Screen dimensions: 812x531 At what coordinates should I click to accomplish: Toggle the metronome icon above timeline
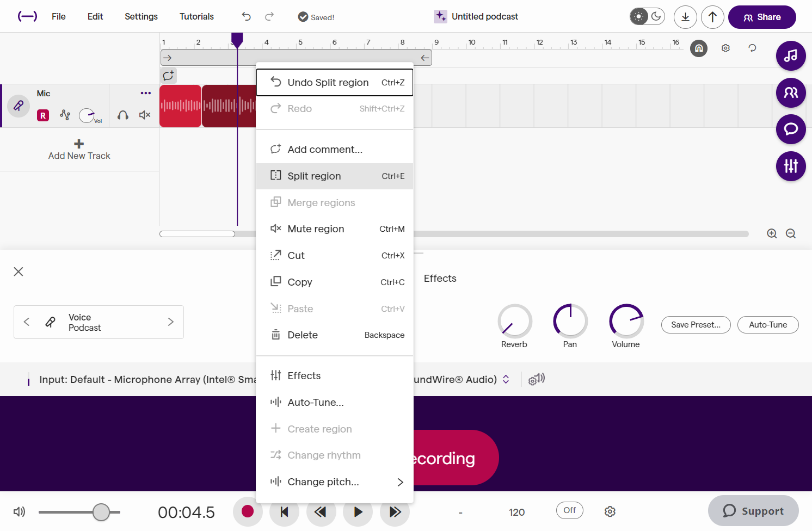[x=699, y=48]
